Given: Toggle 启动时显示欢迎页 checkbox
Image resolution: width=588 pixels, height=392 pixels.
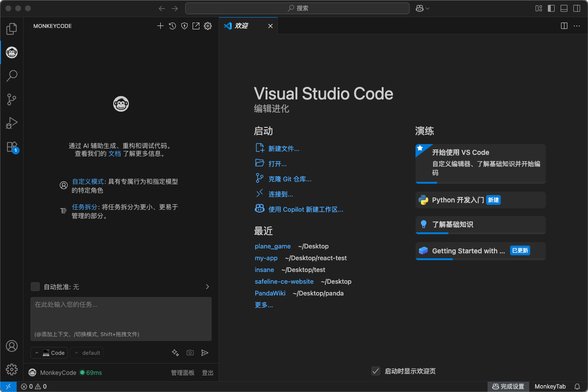Looking at the screenshot, I should 376,371.
